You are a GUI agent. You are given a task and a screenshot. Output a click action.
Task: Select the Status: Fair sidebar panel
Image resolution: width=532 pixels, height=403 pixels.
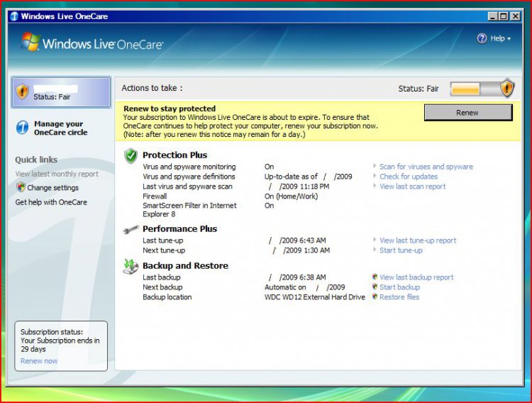click(61, 92)
